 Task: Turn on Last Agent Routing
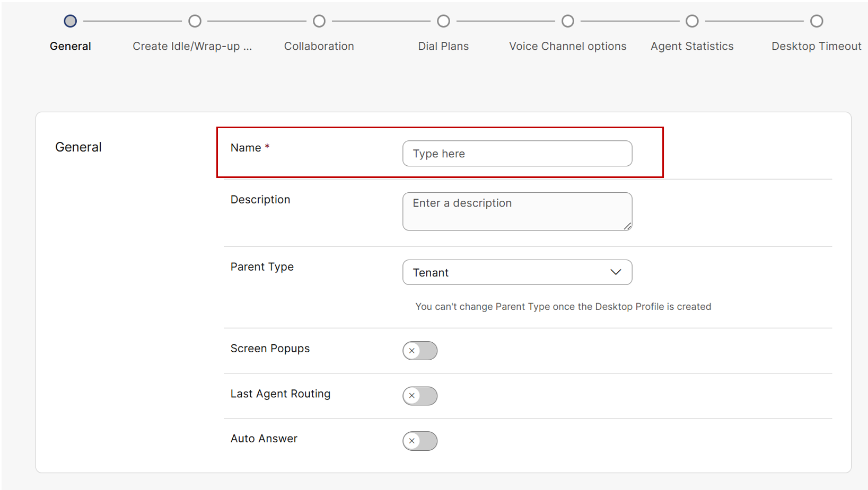[x=419, y=396]
